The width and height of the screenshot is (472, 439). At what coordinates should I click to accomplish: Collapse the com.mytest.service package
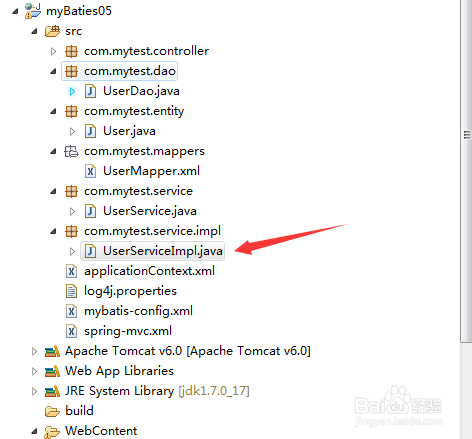[53, 192]
